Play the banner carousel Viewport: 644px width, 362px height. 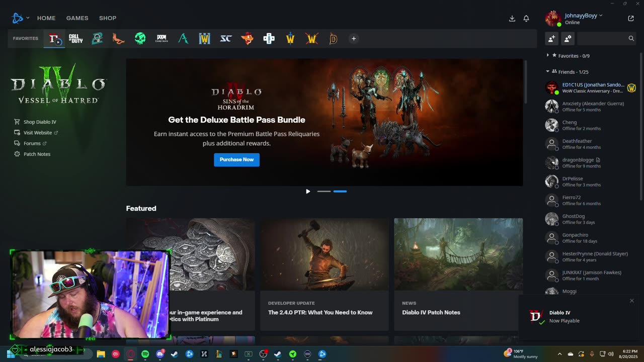click(x=308, y=191)
